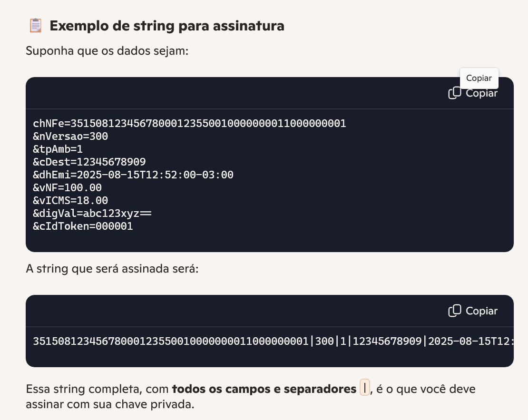Click the copy icon in the first code block
Viewport: 528px width, 420px height.
[455, 93]
